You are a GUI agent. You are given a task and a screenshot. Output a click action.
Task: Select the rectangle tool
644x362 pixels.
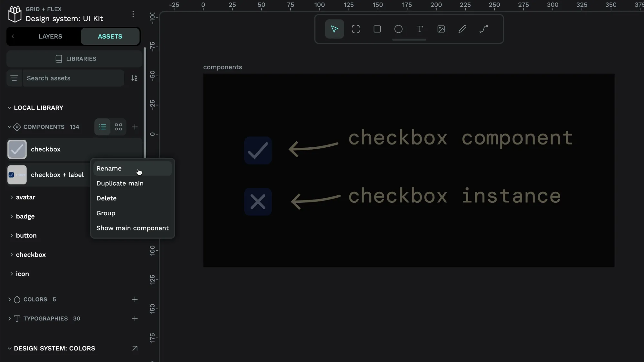[x=377, y=29]
